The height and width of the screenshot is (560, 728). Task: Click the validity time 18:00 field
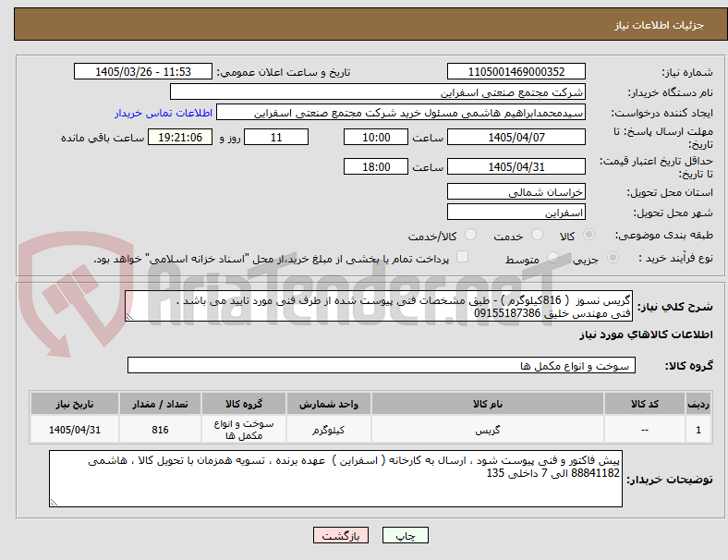coord(376,166)
